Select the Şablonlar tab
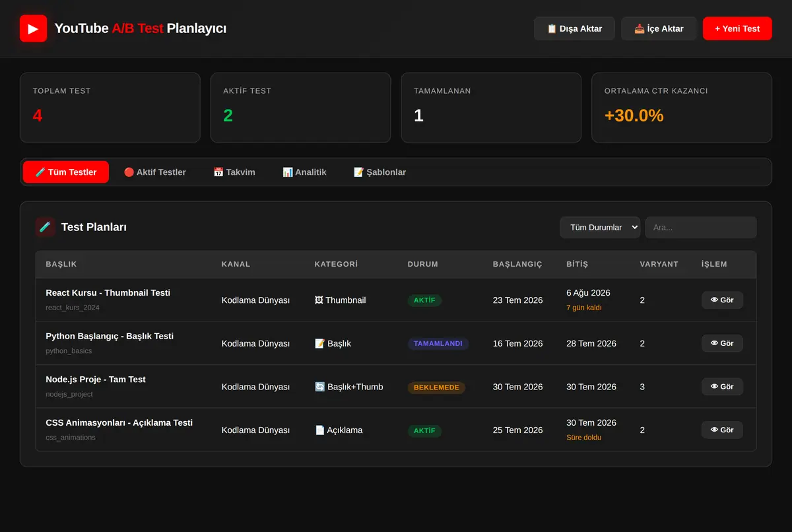Viewport: 792px width, 532px height. 379,172
